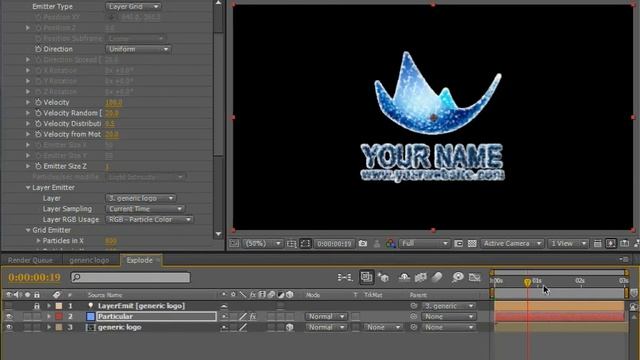
Task: Open grid and guide options in viewer
Action: coord(291,244)
